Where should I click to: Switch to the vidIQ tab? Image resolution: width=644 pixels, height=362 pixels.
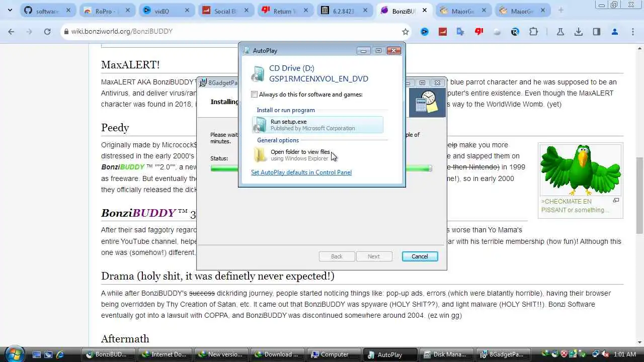pos(167,11)
